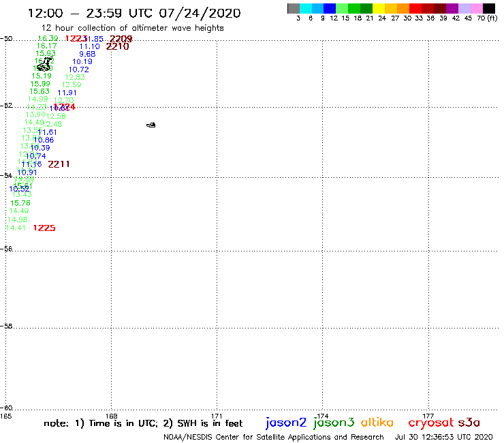Viewport: 504px width, 443px height.
Task: Click the blue wave height 11.10
Action: (x=90, y=46)
